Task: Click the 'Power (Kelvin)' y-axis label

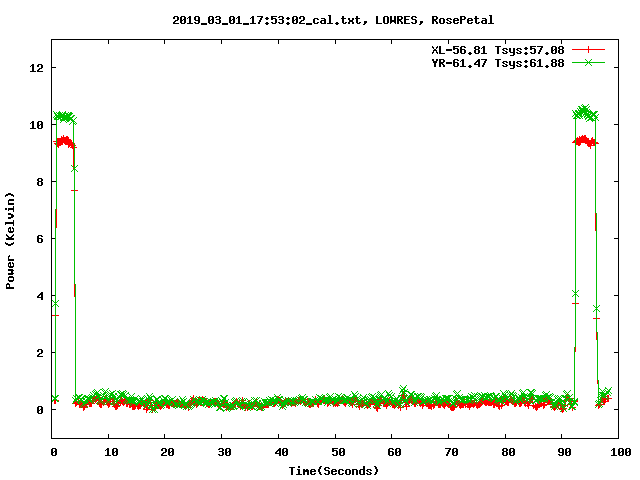Action: pos(10,241)
